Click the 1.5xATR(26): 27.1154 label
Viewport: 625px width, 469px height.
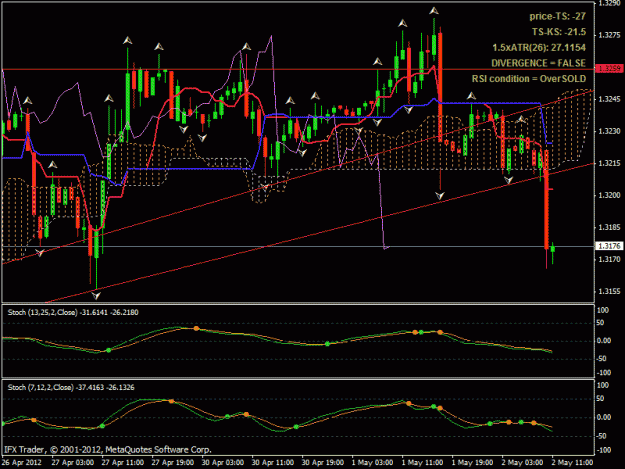tap(539, 48)
